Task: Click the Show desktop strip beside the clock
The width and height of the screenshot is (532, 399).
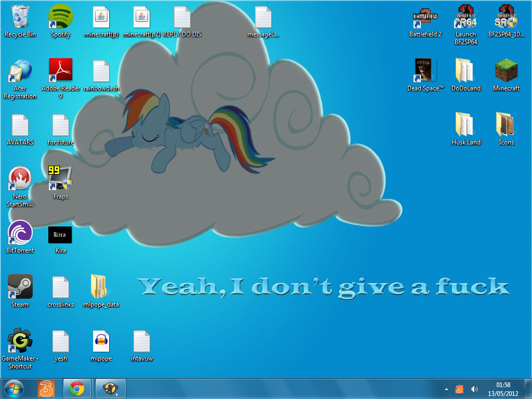Action: point(528,389)
